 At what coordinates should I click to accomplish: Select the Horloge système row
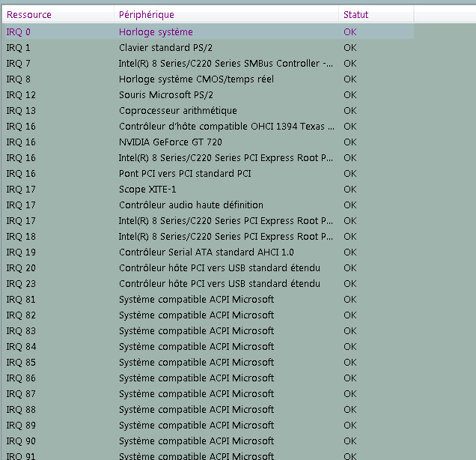pos(156,31)
